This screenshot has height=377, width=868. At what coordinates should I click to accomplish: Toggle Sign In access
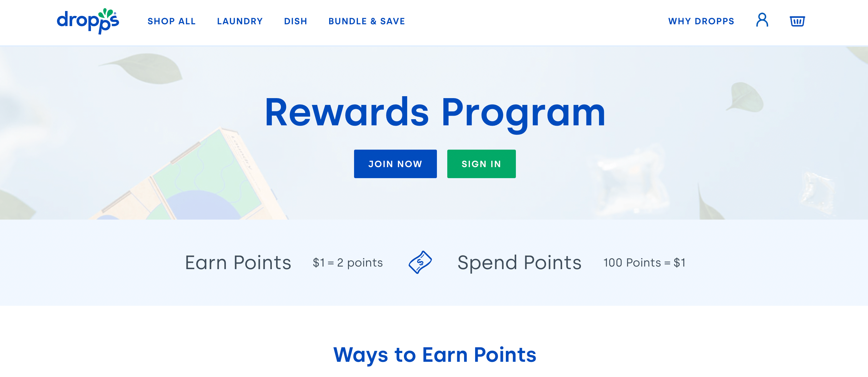(482, 164)
